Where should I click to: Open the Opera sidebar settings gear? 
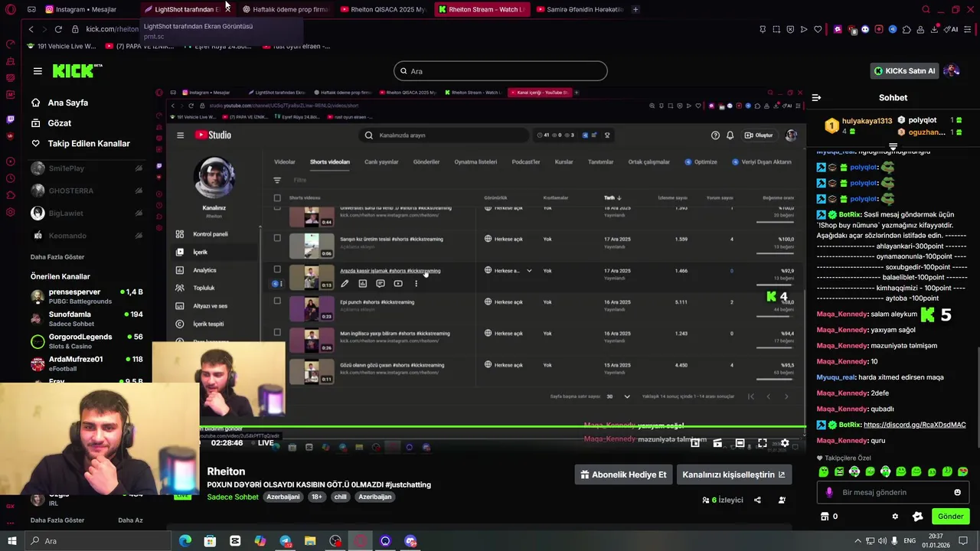coord(10,212)
